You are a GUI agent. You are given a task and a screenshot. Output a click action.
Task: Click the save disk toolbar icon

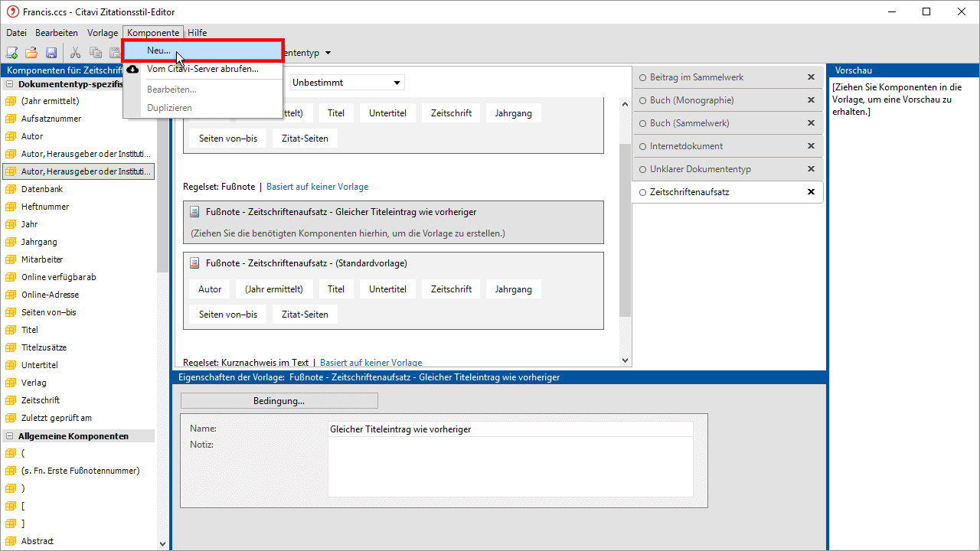point(51,53)
